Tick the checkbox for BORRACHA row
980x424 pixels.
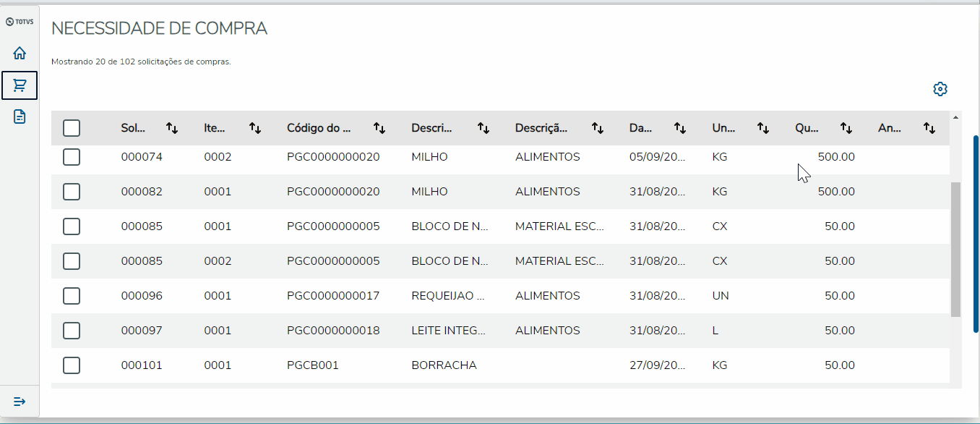pyautogui.click(x=72, y=365)
